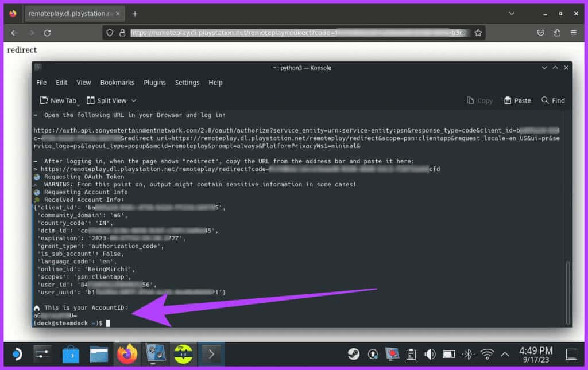Bookmark this page with star icon
The image size is (588, 370).
click(x=478, y=33)
